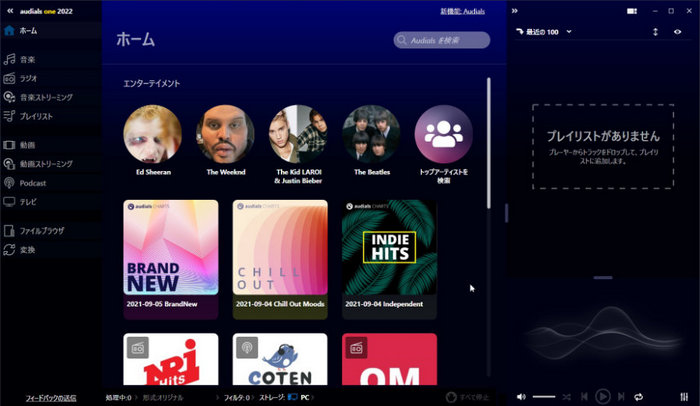Adjust the volume slider
The width and height of the screenshot is (700, 406).
click(544, 397)
